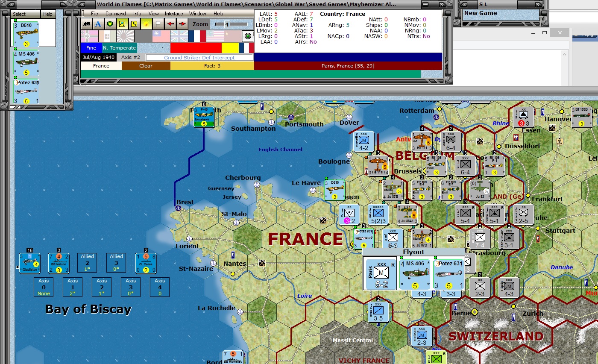Click the red right arrow toolbar button
The image size is (598, 364).
182,24
